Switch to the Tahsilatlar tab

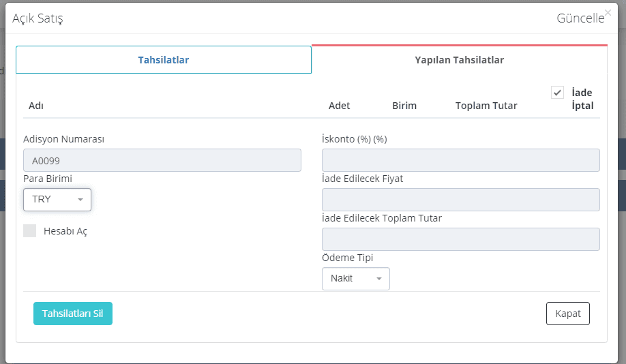(x=164, y=60)
